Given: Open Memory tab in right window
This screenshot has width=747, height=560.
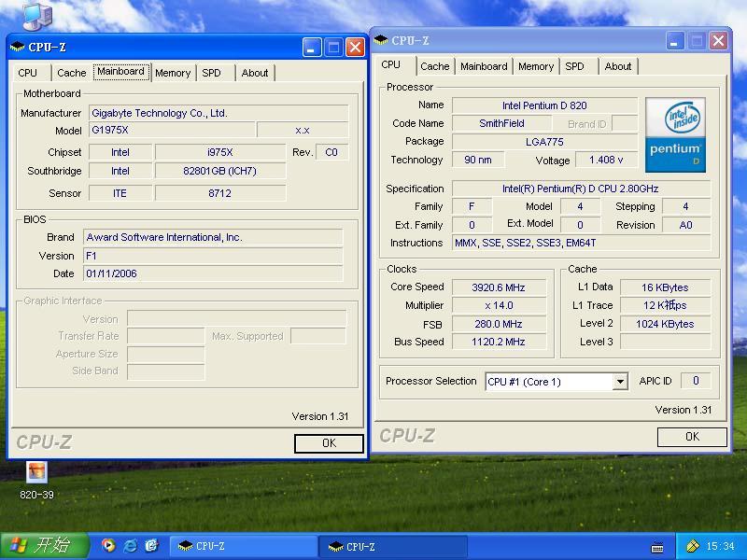Looking at the screenshot, I should tap(536, 66).
